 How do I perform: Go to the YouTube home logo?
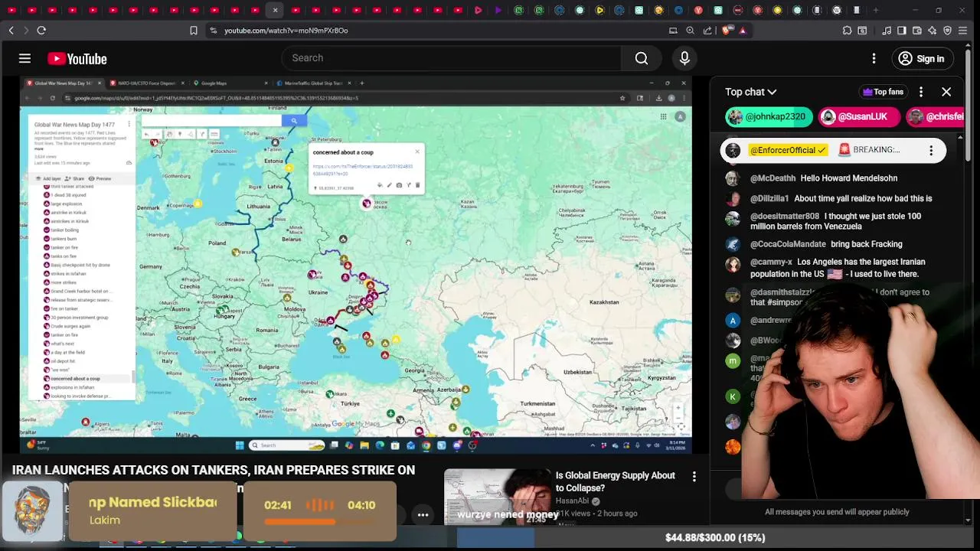[x=77, y=59]
